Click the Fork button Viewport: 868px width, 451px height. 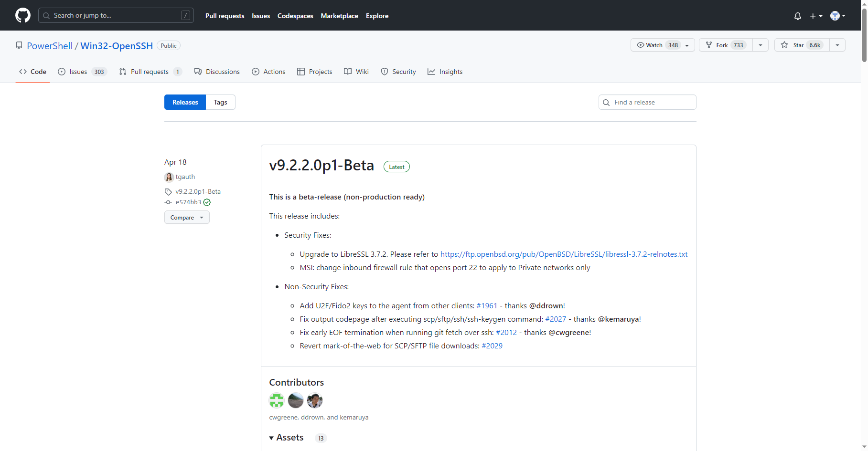(x=725, y=45)
